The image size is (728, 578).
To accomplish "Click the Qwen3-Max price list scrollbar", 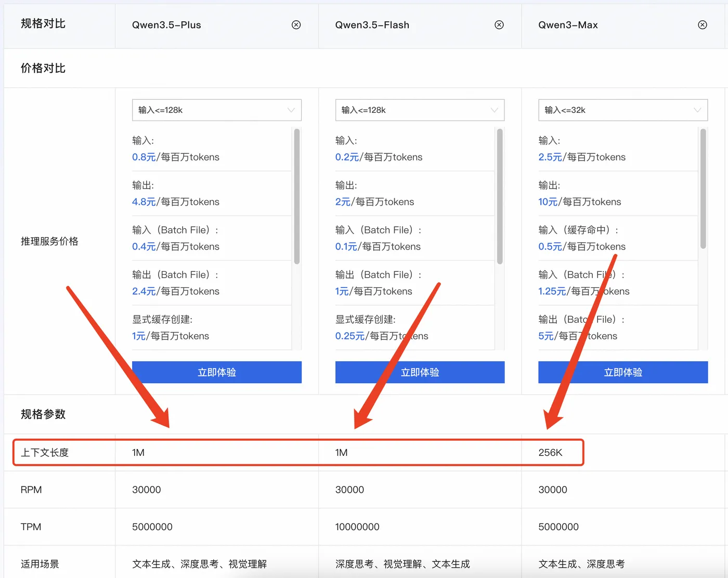I will 703,189.
